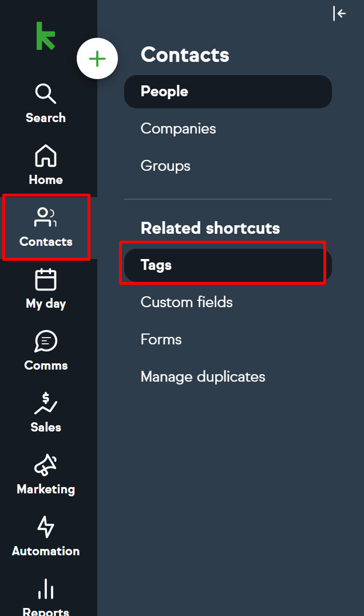The height and width of the screenshot is (616, 364).
Task: Go to Home using the house icon
Action: click(46, 155)
